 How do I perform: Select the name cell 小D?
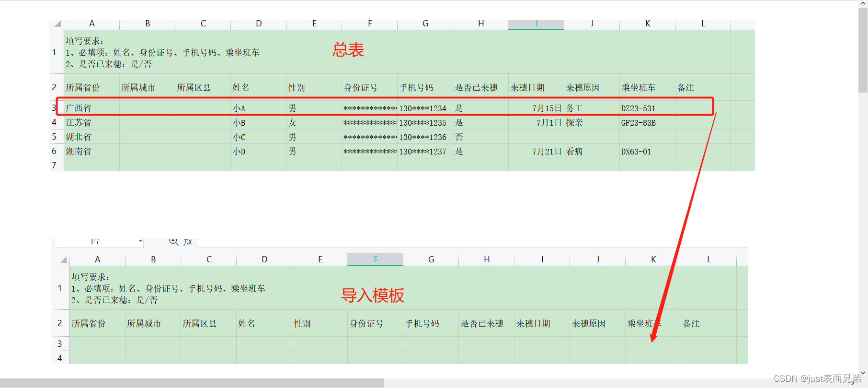click(x=258, y=152)
